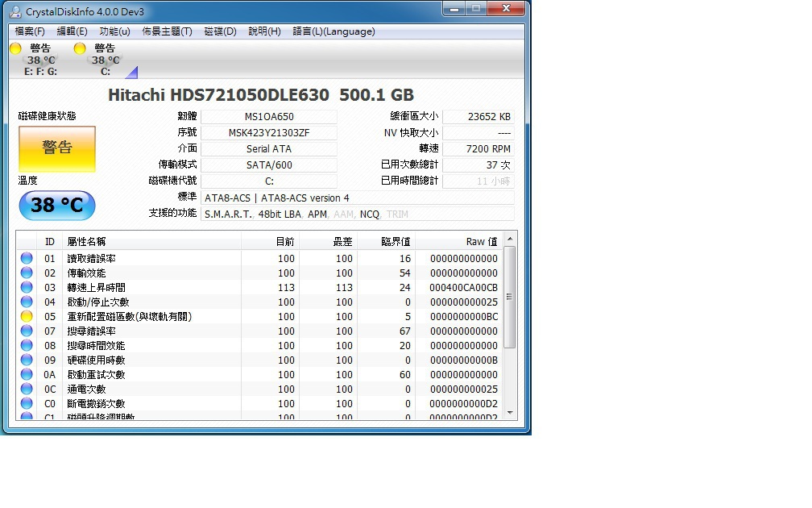Screen dimensions: 812x508
Task: Select row 讀取錯誤率
Action: click(259, 258)
